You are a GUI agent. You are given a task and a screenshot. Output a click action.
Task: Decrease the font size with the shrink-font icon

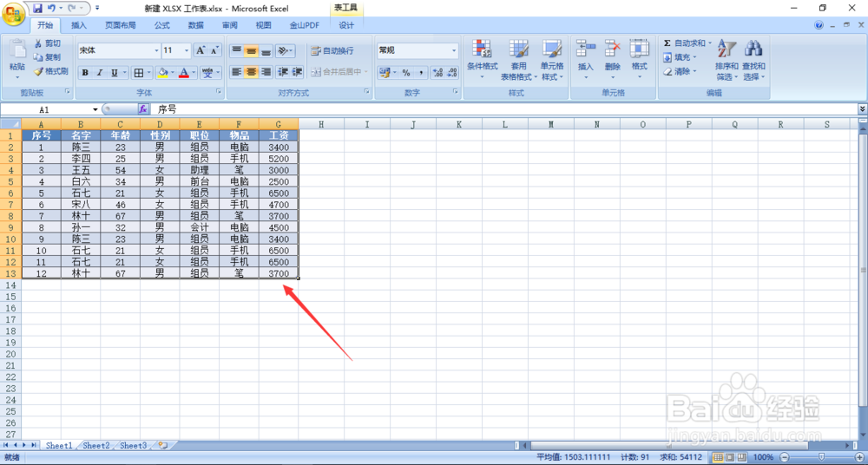(x=214, y=50)
